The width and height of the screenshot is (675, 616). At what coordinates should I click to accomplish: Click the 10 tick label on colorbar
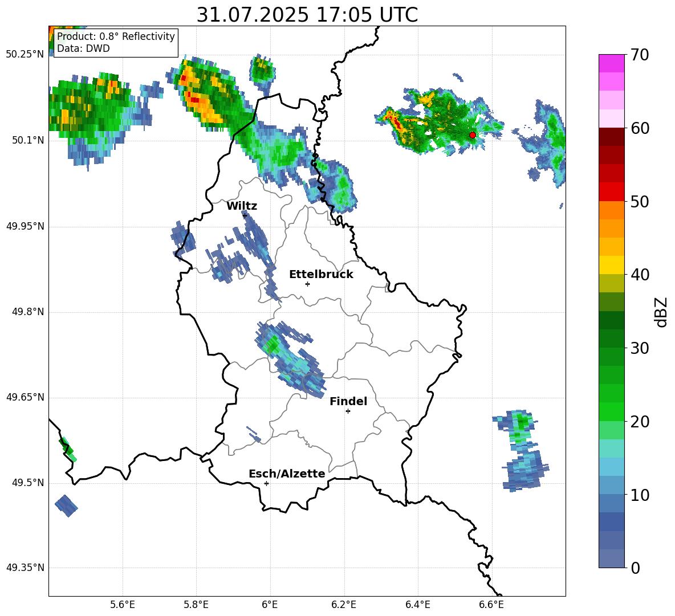click(x=640, y=495)
